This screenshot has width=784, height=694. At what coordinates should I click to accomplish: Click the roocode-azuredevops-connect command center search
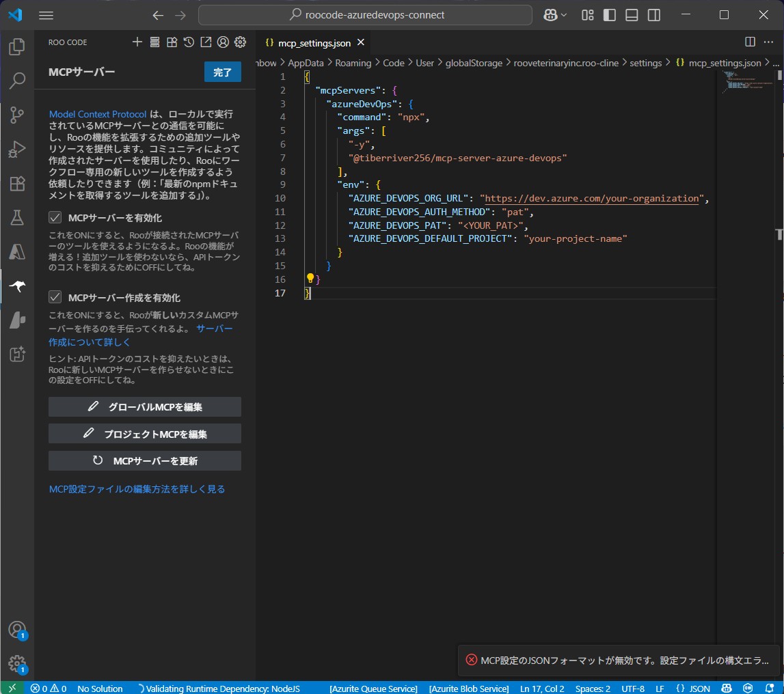(365, 15)
